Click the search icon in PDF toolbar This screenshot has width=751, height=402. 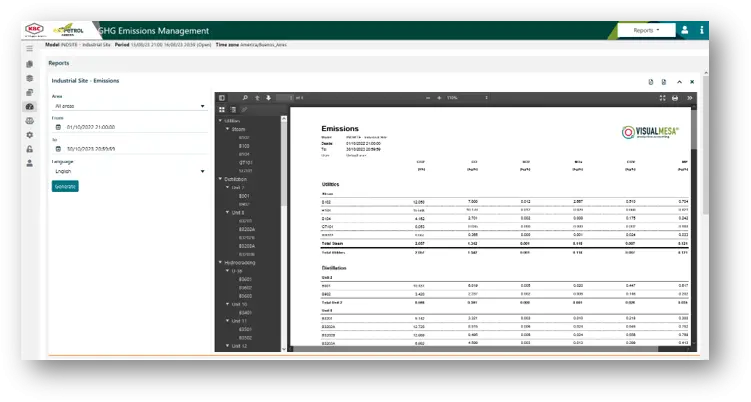click(245, 98)
